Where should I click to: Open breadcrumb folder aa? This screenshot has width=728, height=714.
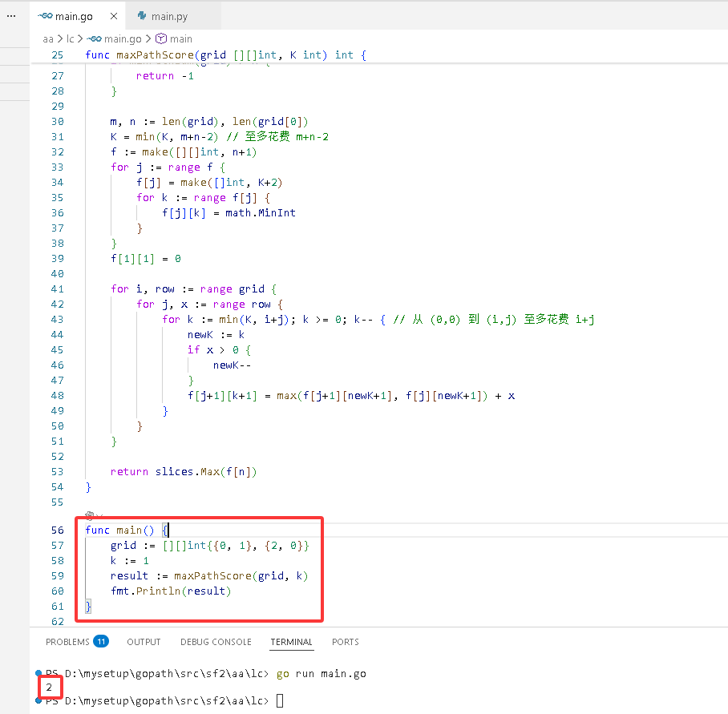[x=48, y=39]
